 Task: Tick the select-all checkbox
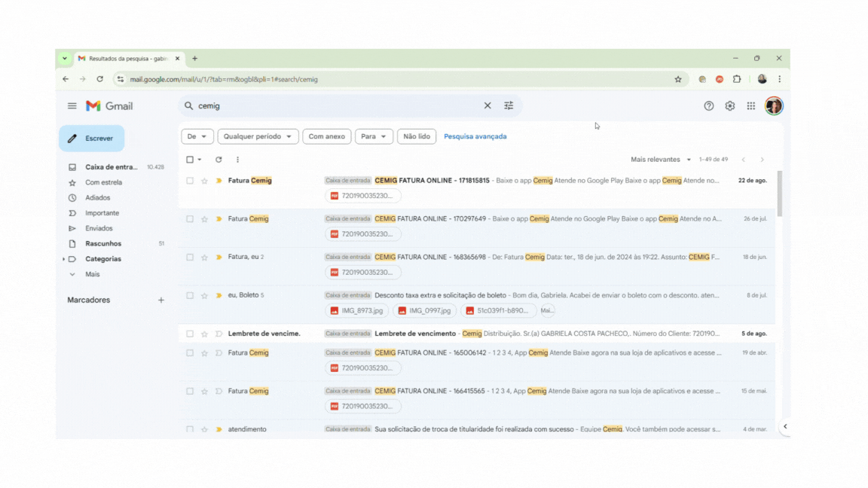click(190, 160)
